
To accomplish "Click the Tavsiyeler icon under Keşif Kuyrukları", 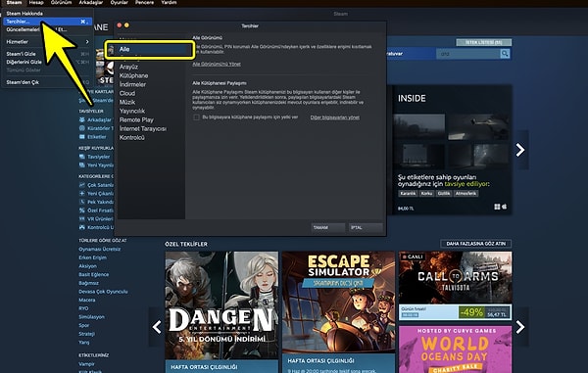I will tap(81, 157).
